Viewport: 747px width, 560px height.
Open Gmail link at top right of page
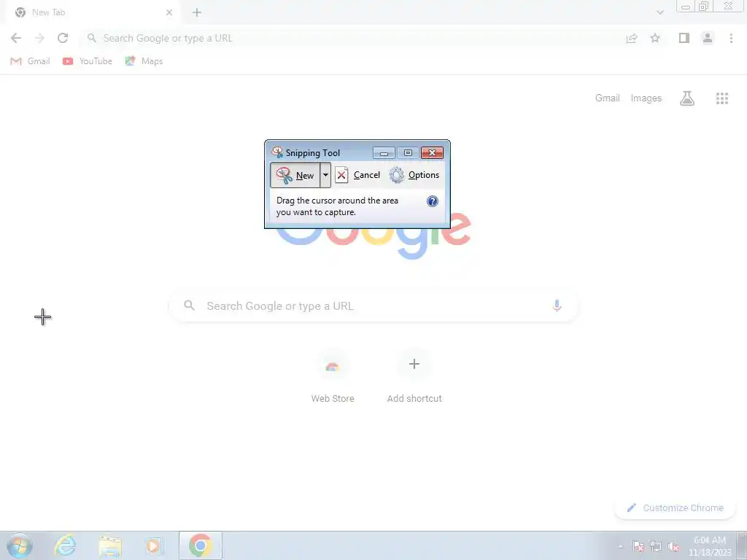coord(607,98)
